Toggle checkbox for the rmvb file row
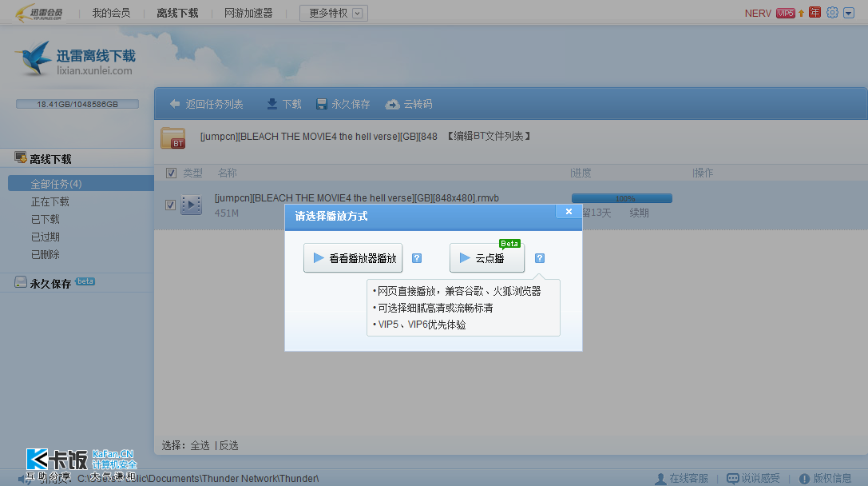The height and width of the screenshot is (486, 868). click(171, 205)
